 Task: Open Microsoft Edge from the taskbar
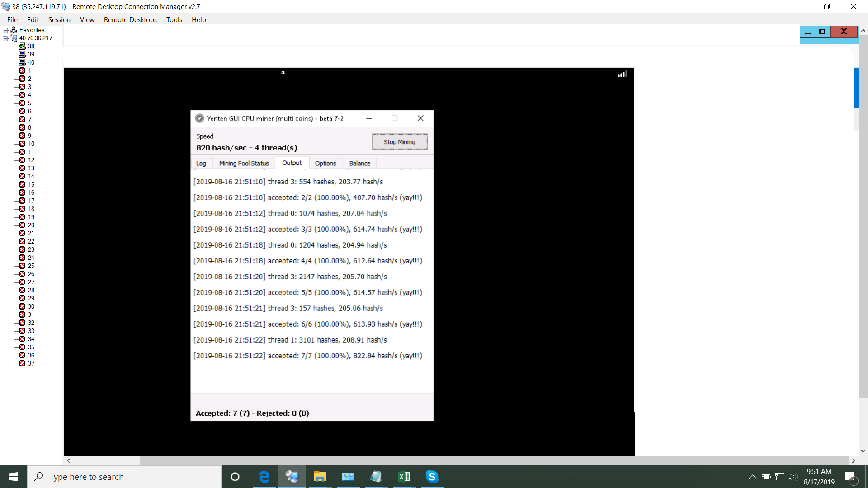tap(264, 477)
